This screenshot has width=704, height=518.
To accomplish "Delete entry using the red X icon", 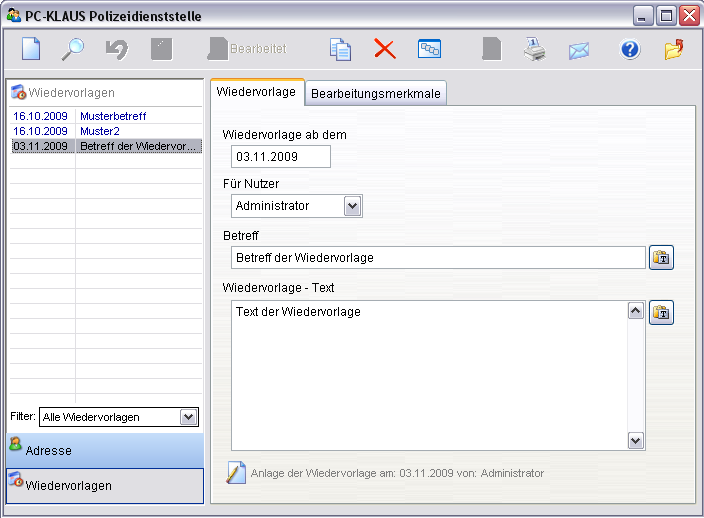I will 385,49.
